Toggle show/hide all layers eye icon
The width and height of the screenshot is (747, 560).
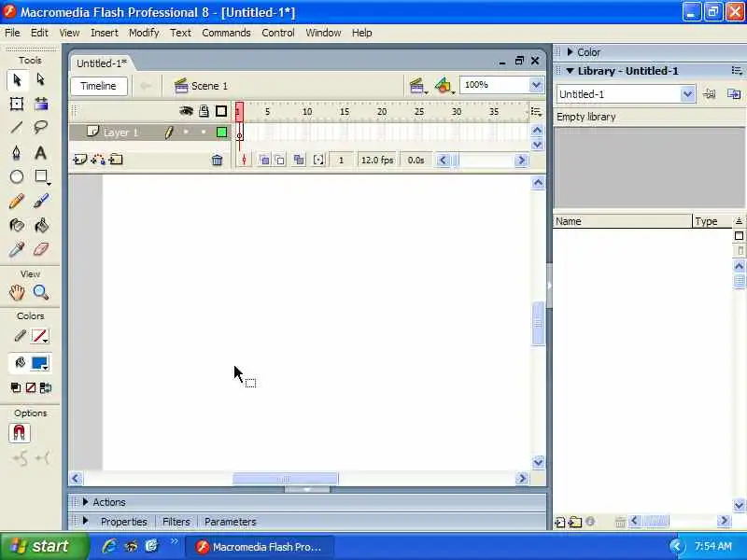[x=186, y=111]
